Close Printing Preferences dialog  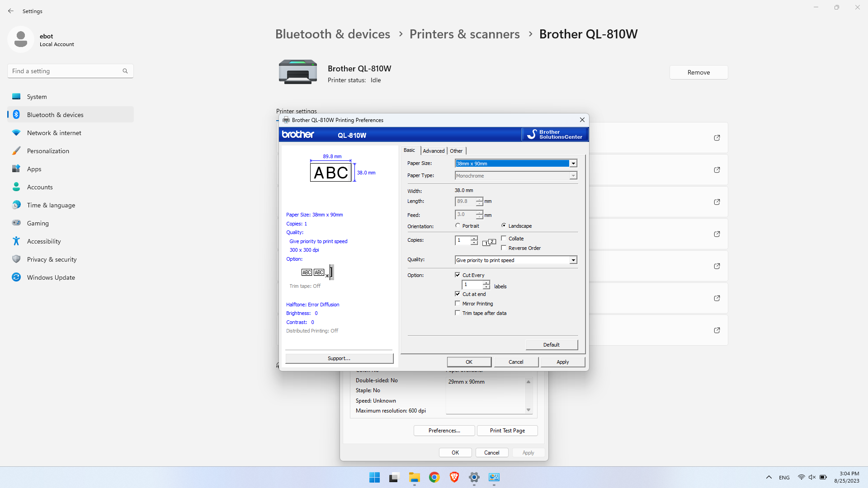point(582,120)
